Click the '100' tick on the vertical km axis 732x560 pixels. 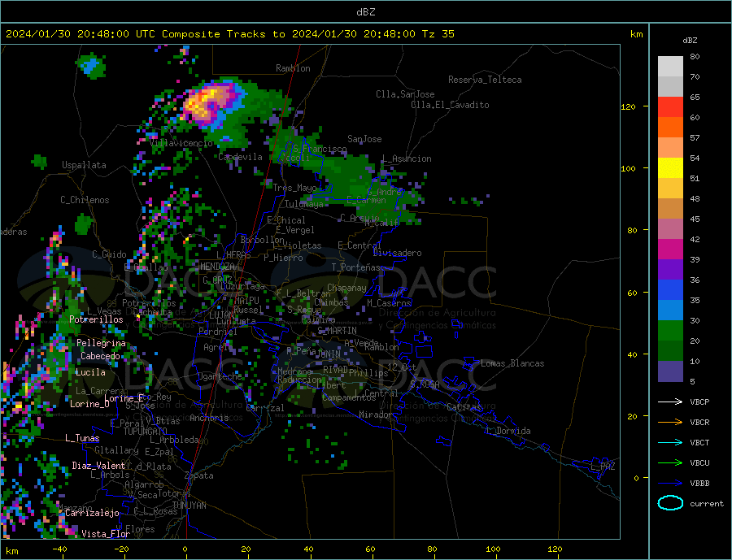point(629,168)
